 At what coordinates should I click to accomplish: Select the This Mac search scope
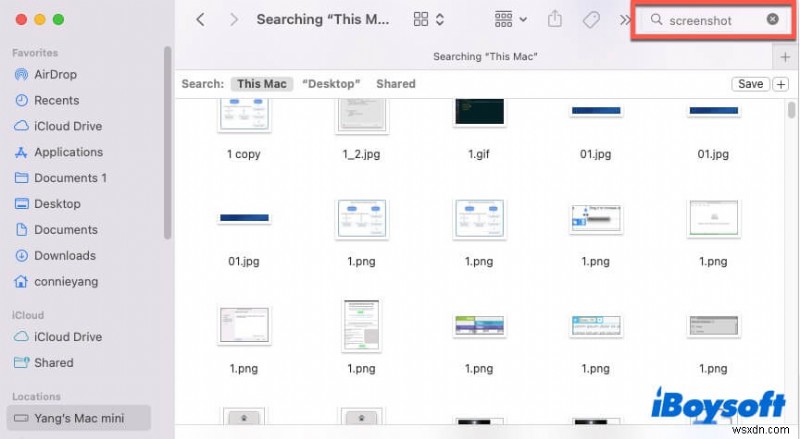pyautogui.click(x=262, y=84)
